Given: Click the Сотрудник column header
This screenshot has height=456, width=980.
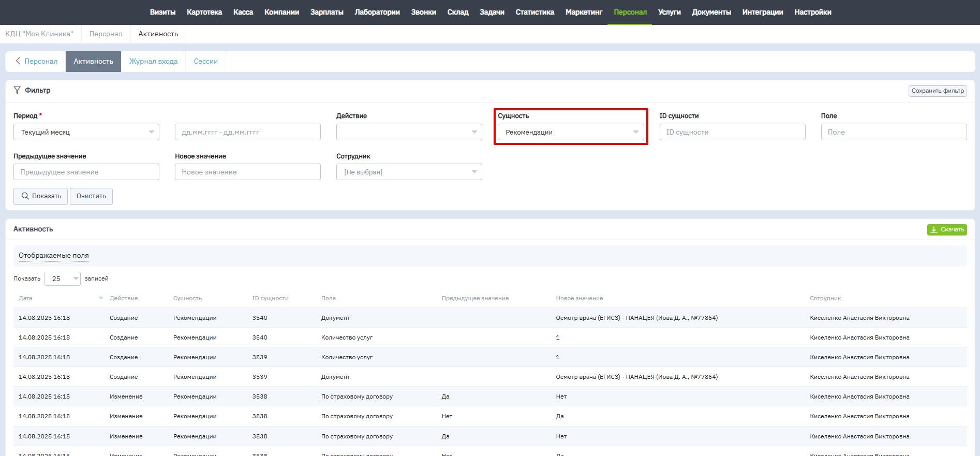Looking at the screenshot, I should [825, 298].
